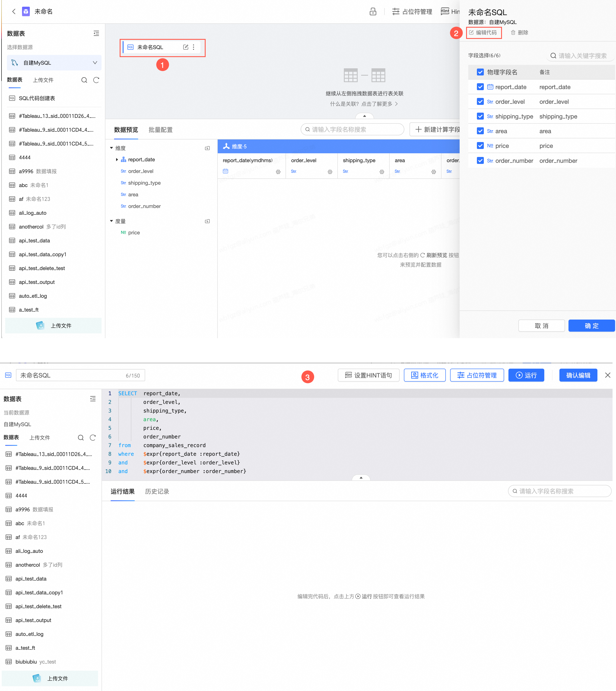Toggle the 物理字段名 select-all checkbox
The width and height of the screenshot is (616, 691).
[x=480, y=72]
